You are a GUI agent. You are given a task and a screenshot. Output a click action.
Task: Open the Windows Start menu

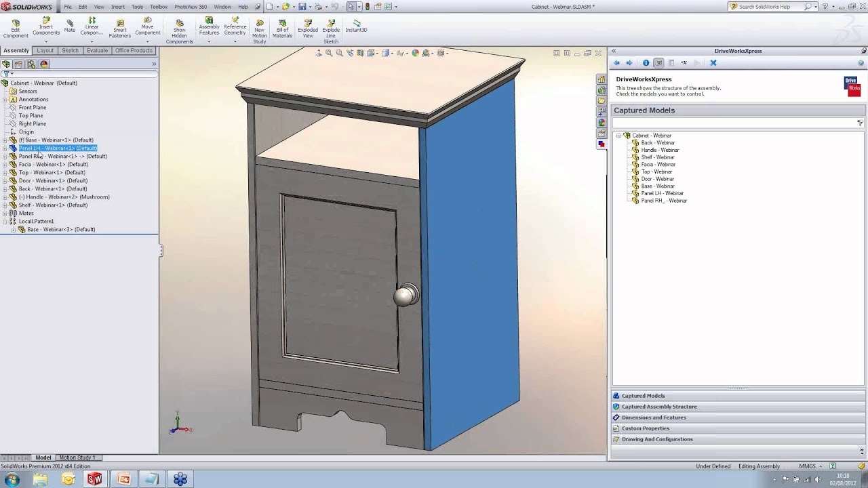(12, 479)
